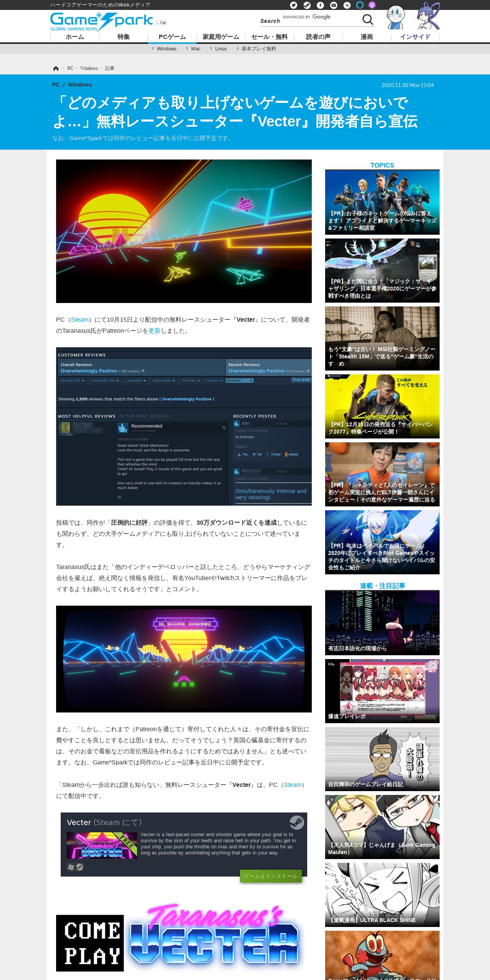This screenshot has width=490, height=980.
Task: Click the 'by iid' badge beside logo
Action: (161, 23)
